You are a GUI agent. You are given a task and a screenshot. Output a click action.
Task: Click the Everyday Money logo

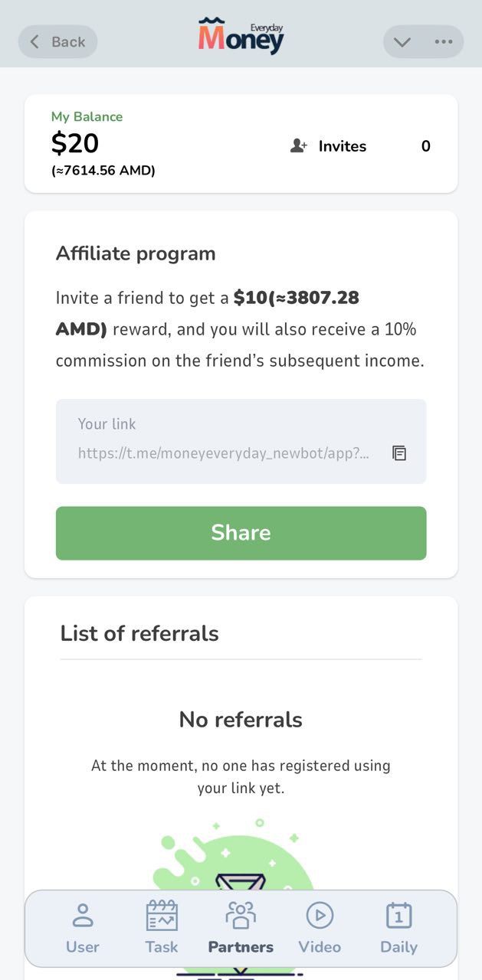coord(241,37)
